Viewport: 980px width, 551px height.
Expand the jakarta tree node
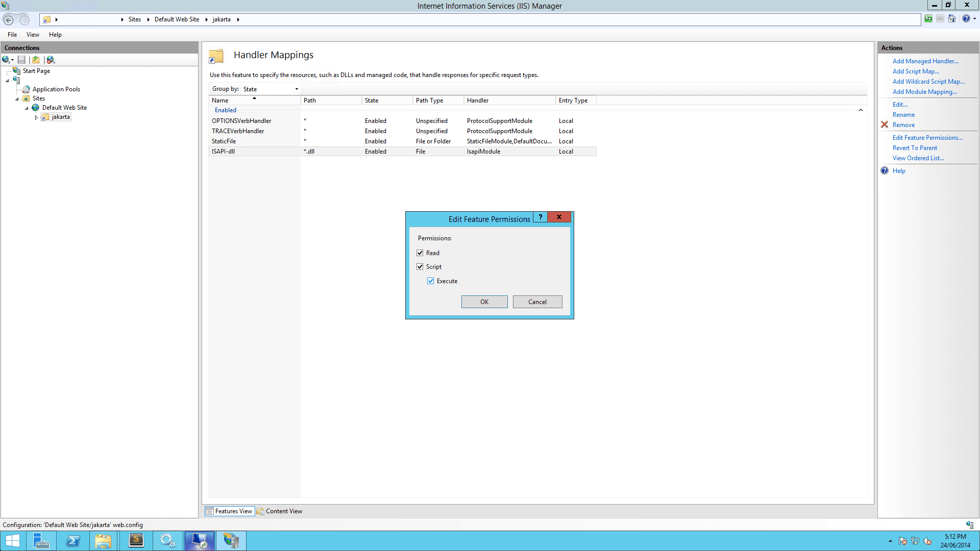36,117
